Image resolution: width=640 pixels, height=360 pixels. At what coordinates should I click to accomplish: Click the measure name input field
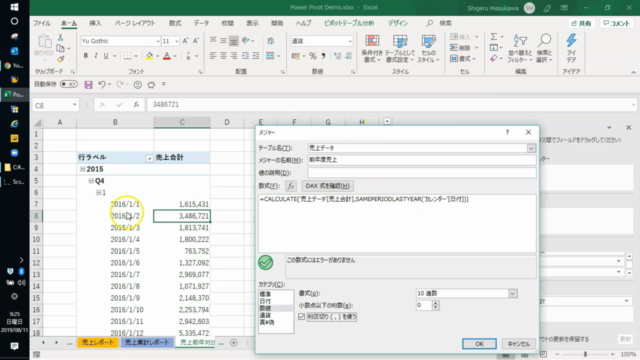pos(422,160)
